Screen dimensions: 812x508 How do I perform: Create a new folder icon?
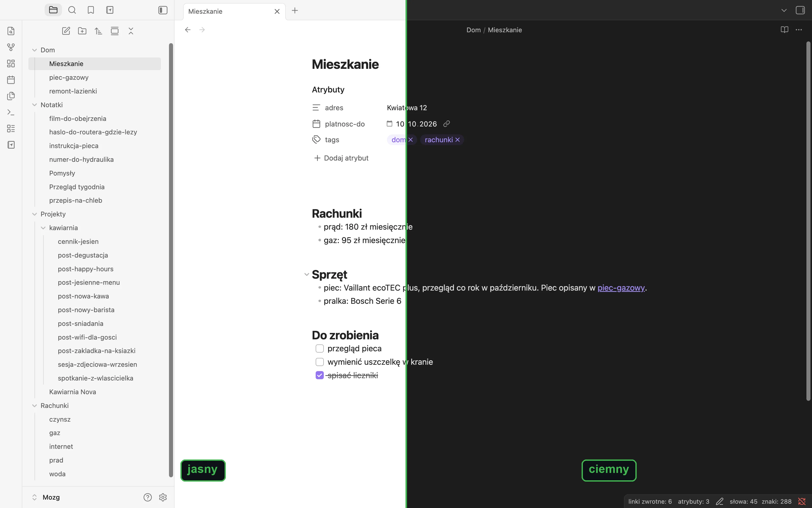click(82, 31)
